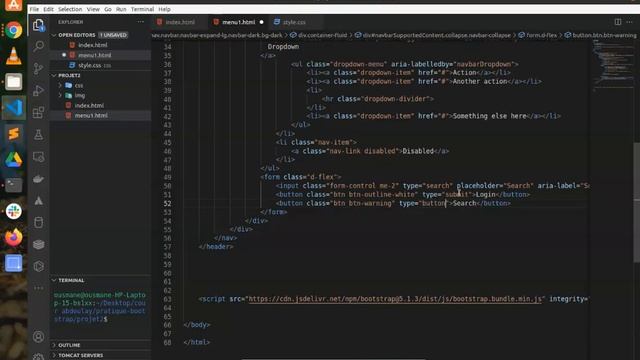Screen dimensions: 640x360
Task: Open Explorer panel more actions
Action: [x=141, y=22]
